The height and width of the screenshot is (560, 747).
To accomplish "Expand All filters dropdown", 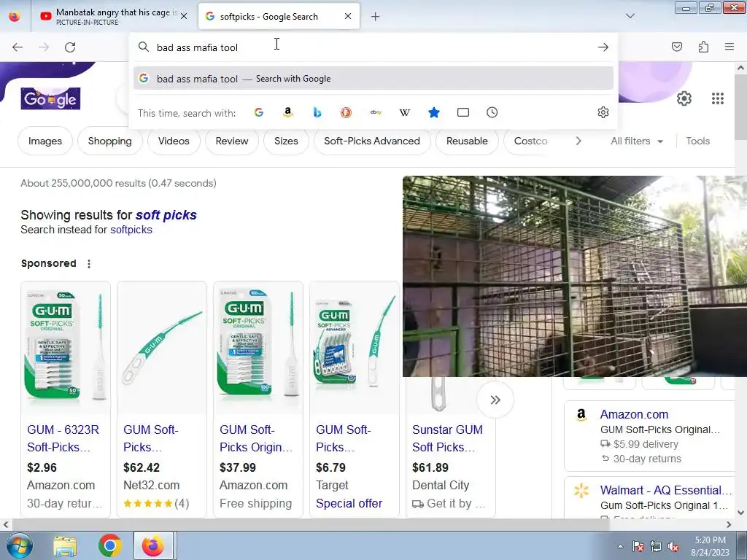I will click(637, 141).
